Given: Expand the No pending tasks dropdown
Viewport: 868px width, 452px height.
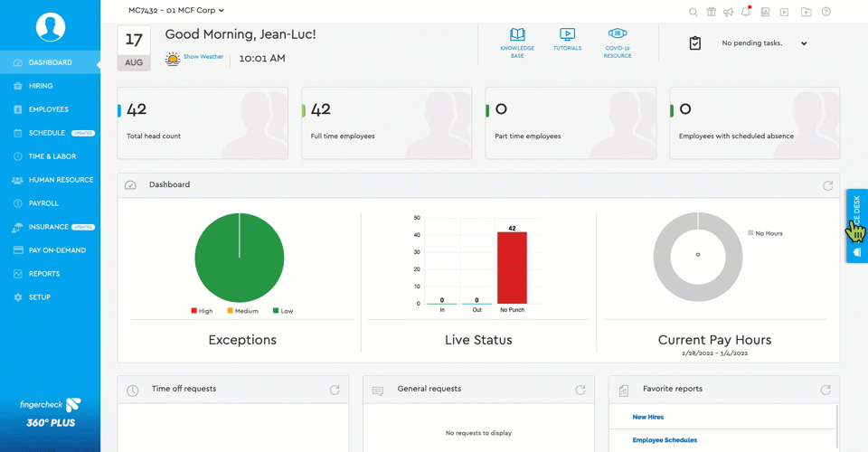Looking at the screenshot, I should click(x=803, y=43).
